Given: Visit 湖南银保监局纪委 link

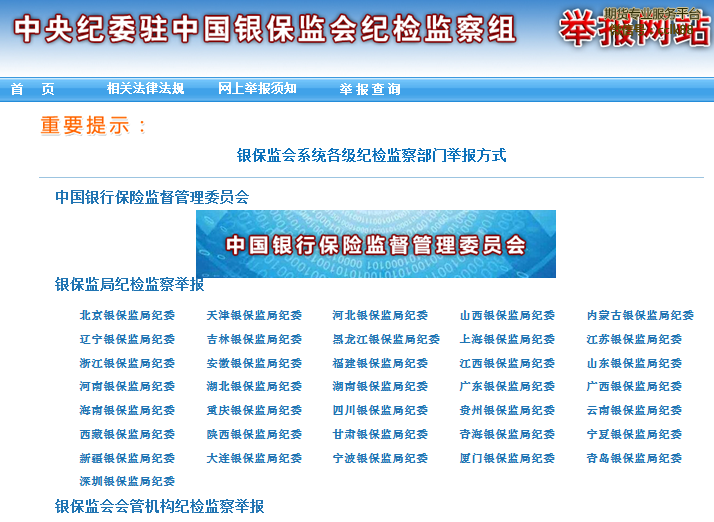Looking at the screenshot, I should [x=380, y=387].
